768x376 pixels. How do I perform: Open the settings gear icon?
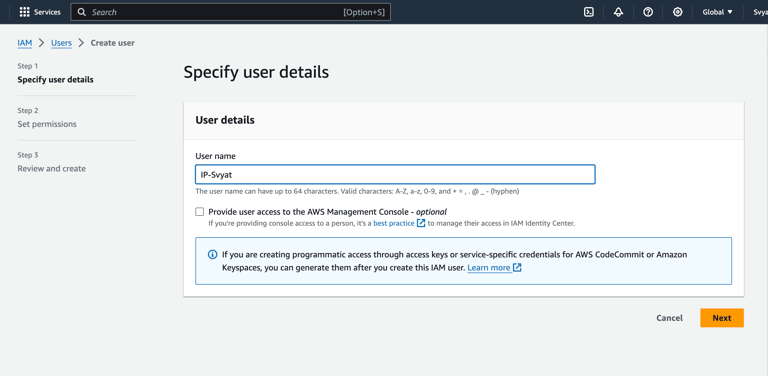click(677, 12)
